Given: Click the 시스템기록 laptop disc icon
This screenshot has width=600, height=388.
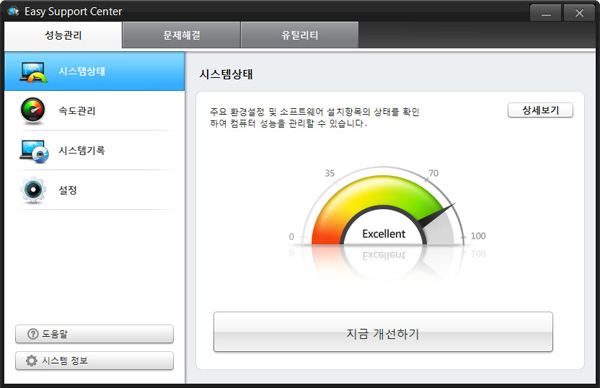Looking at the screenshot, I should [34, 151].
